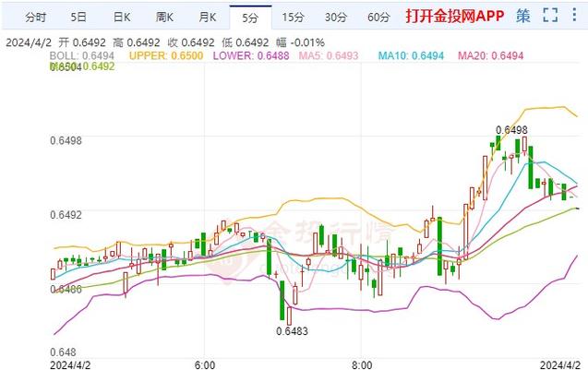Select the 5日 time range tab
Viewport: 588px width, 370px height.
coord(79,17)
